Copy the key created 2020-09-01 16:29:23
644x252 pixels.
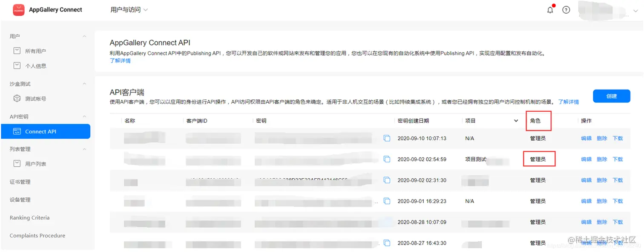pos(387,201)
